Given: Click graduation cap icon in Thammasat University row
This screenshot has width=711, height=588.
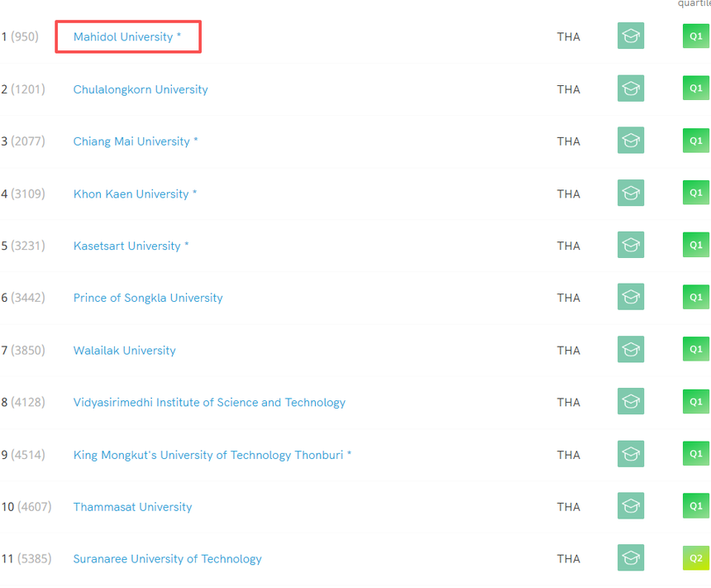Looking at the screenshot, I should [x=630, y=505].
